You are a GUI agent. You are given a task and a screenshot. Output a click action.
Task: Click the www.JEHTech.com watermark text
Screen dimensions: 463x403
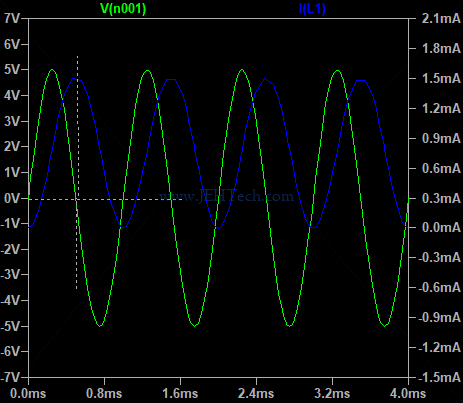point(227,196)
